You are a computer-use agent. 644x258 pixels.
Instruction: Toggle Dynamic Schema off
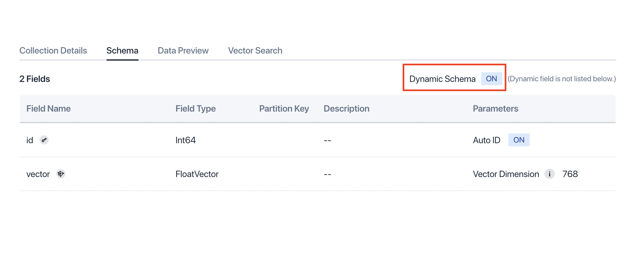point(491,78)
